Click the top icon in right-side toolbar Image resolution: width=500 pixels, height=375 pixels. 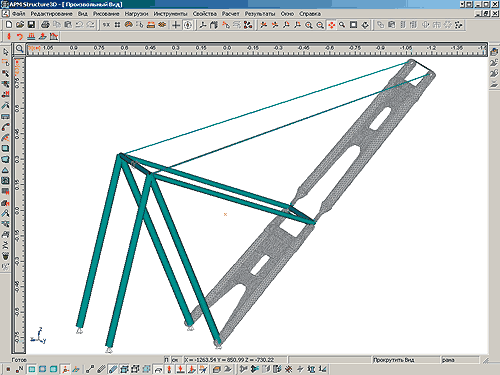coord(494,52)
